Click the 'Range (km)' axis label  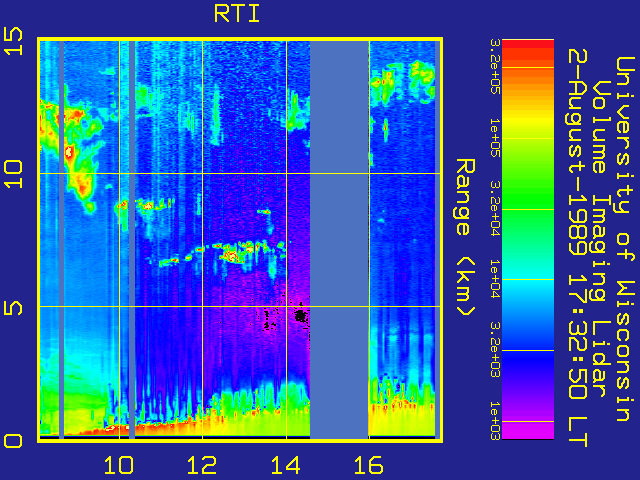tap(465, 237)
